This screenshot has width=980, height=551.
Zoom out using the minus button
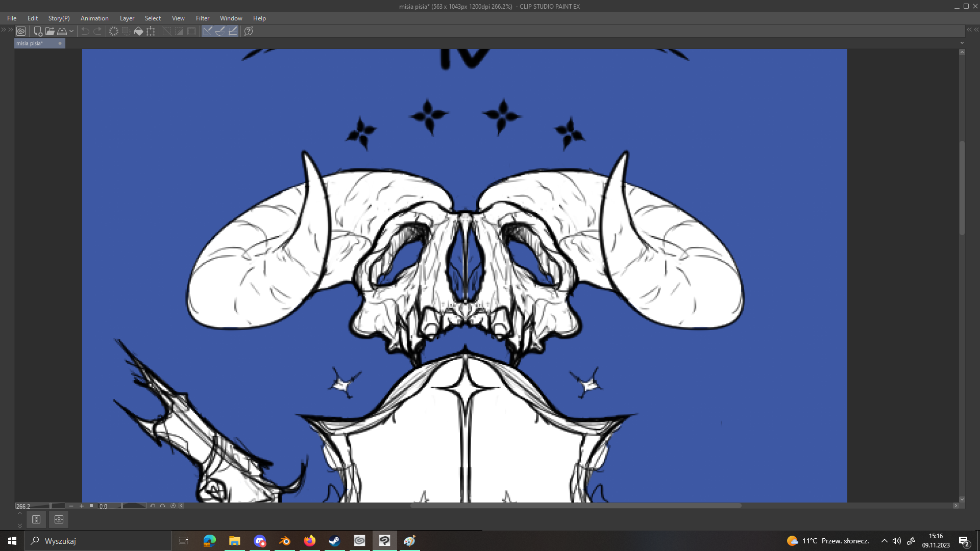(x=71, y=506)
